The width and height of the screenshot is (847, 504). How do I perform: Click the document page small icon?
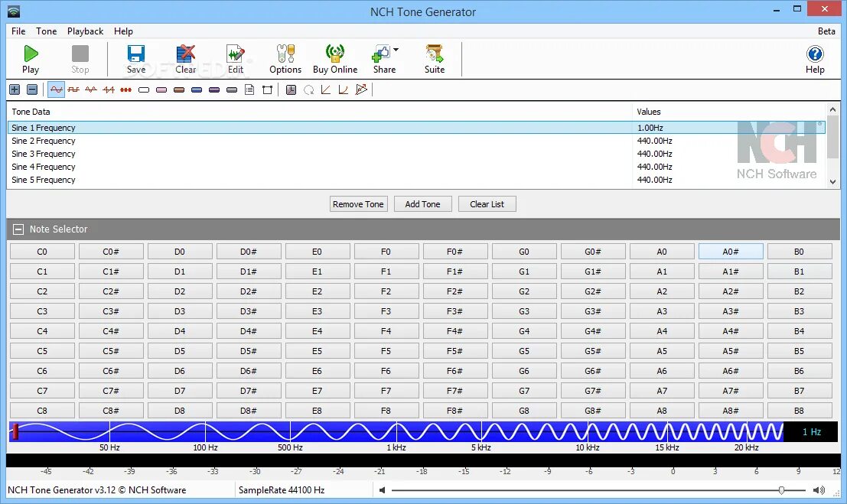249,89
